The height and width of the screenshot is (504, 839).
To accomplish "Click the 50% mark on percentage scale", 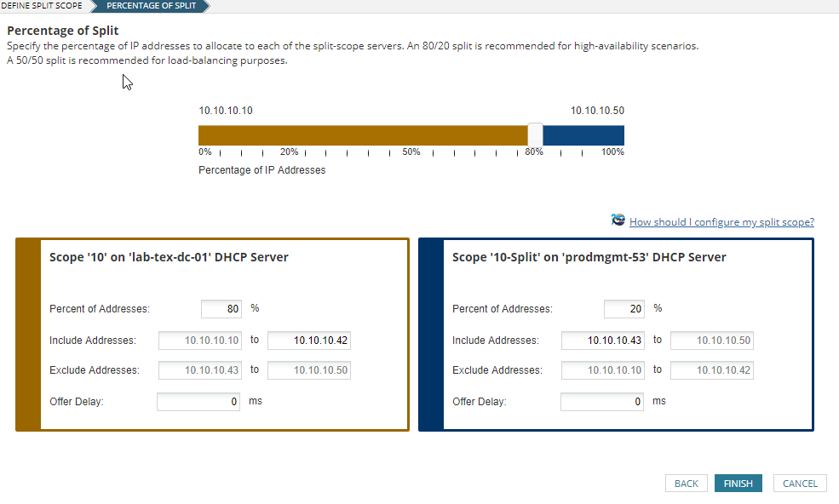I will [411, 152].
